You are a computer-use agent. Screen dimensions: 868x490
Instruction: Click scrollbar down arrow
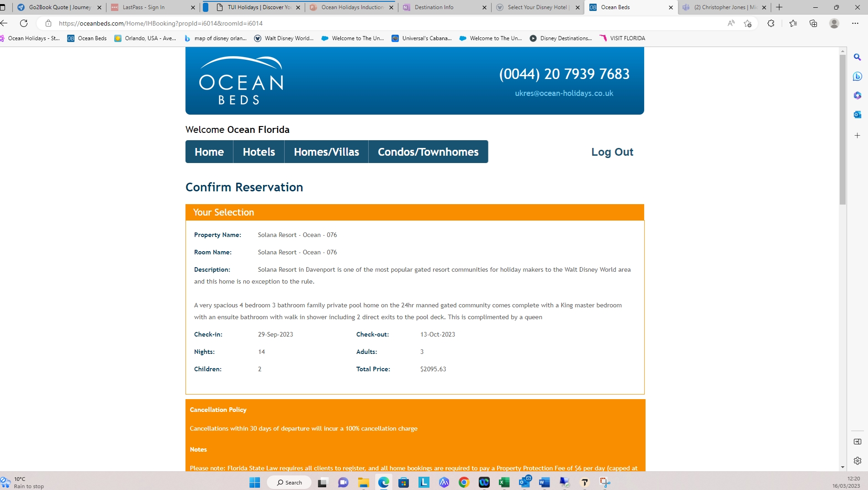tap(843, 467)
